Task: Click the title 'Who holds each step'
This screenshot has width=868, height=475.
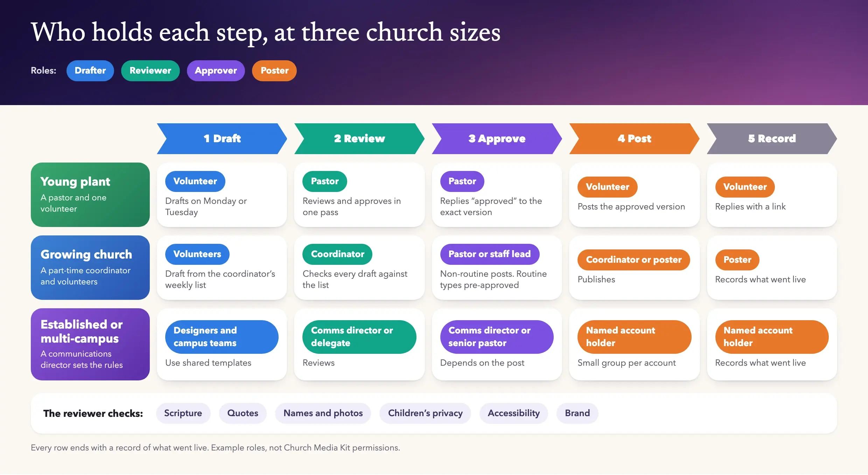Action: tap(266, 33)
